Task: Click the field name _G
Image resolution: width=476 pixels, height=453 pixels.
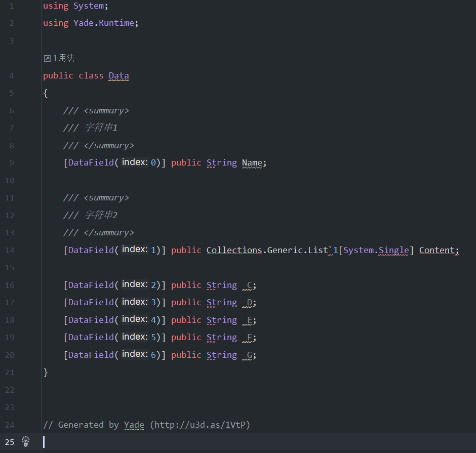Action: click(x=247, y=355)
